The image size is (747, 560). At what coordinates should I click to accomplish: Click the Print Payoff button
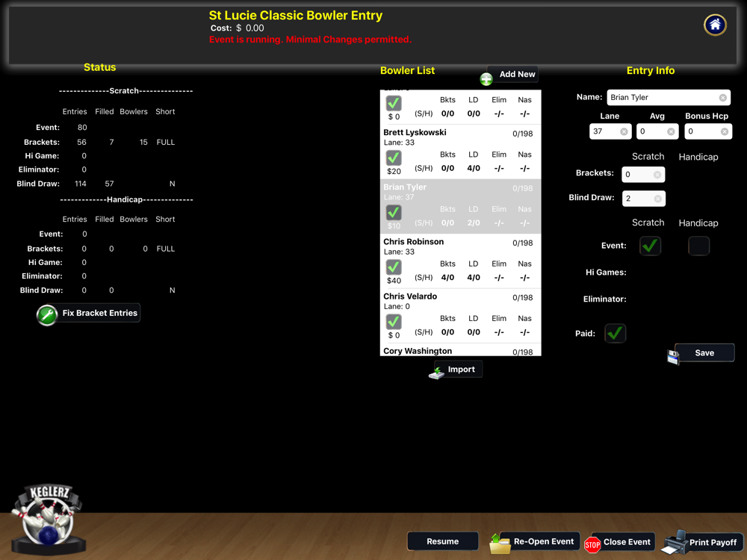(x=708, y=542)
